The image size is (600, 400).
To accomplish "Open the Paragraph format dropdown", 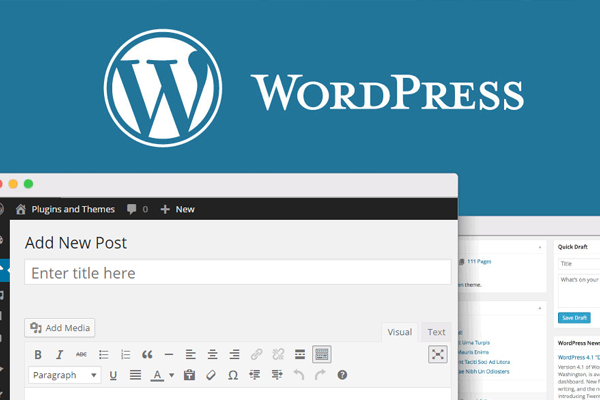I will [65, 375].
